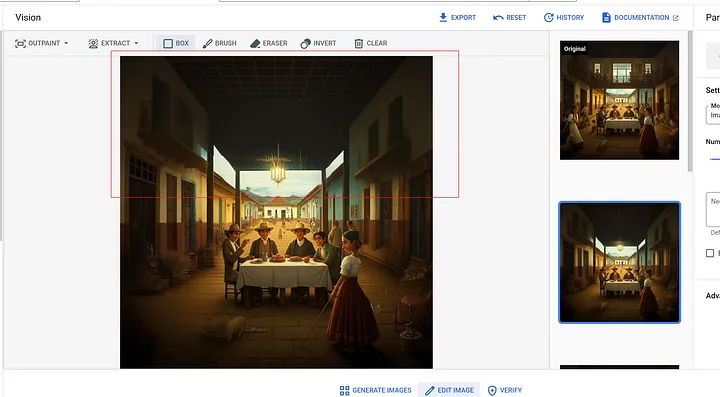
Task: Select the highlighted edited image thumbnail
Action: click(x=619, y=262)
